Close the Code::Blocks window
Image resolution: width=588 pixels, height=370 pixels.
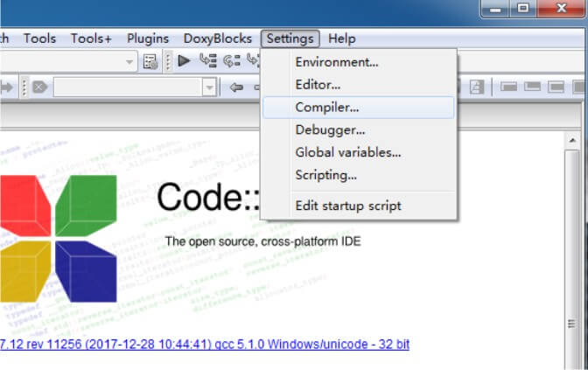click(x=561, y=8)
